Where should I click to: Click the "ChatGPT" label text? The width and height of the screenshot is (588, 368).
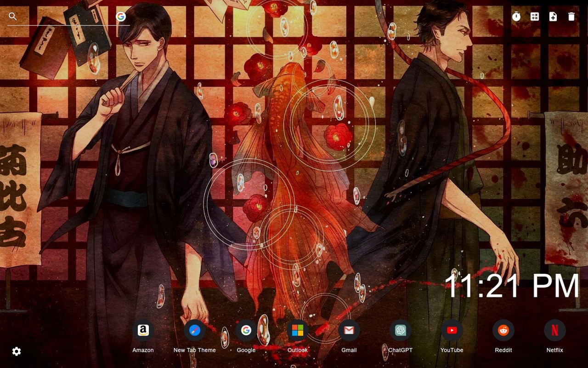401,350
